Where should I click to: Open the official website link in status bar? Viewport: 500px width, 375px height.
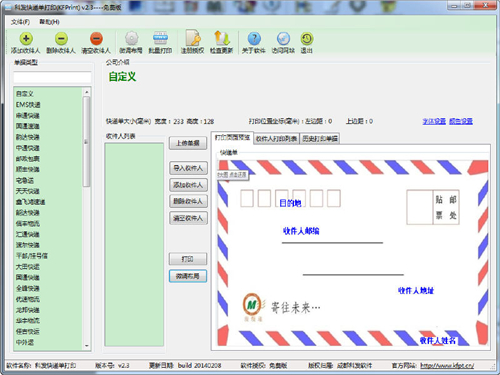(447, 366)
